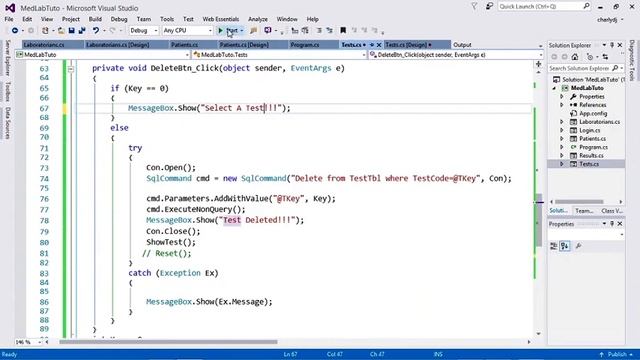Pin the Solution Explorer panel
This screenshot has height=360, width=640.
(612, 45)
